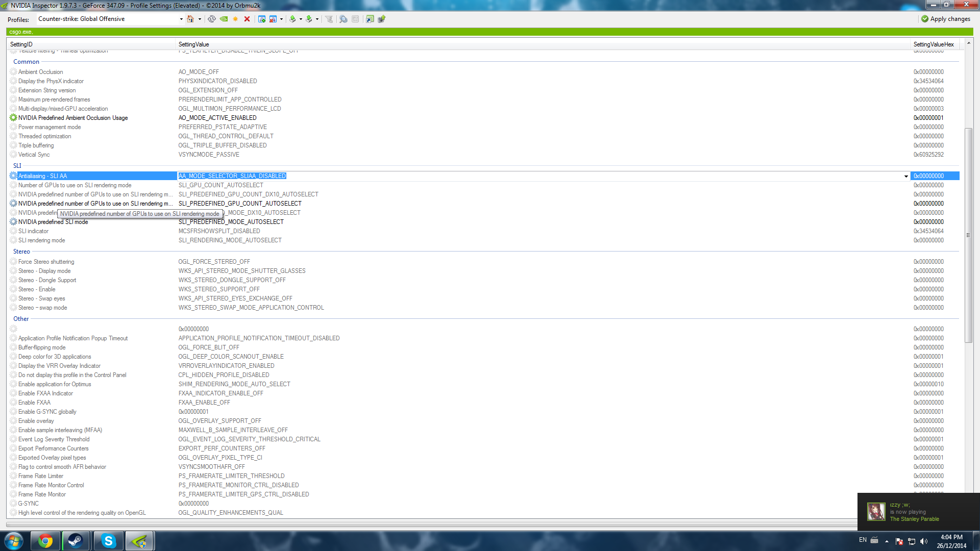Click the SettingID column header
The height and width of the screenshot is (551, 980).
pos(92,44)
